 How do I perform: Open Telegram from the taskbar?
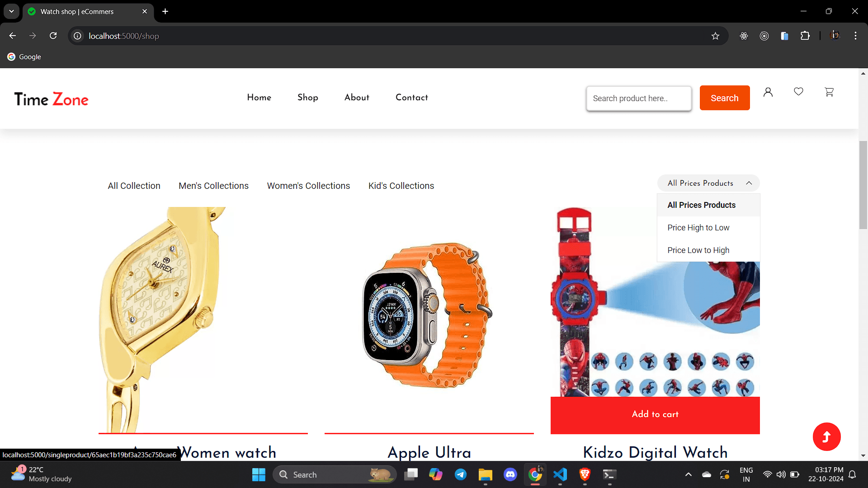(461, 474)
